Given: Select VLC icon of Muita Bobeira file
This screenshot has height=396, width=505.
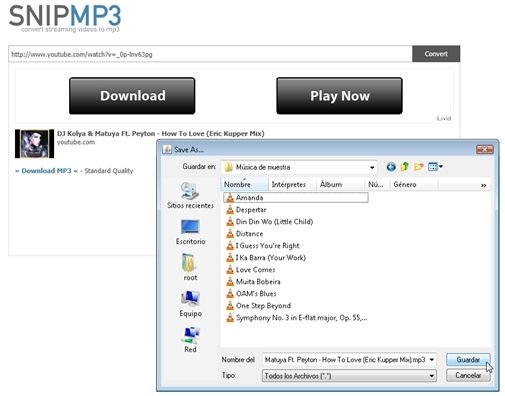Looking at the screenshot, I should (230, 282).
